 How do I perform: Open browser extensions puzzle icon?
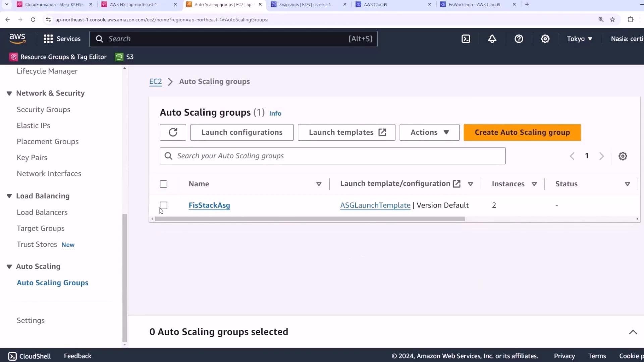(631, 20)
